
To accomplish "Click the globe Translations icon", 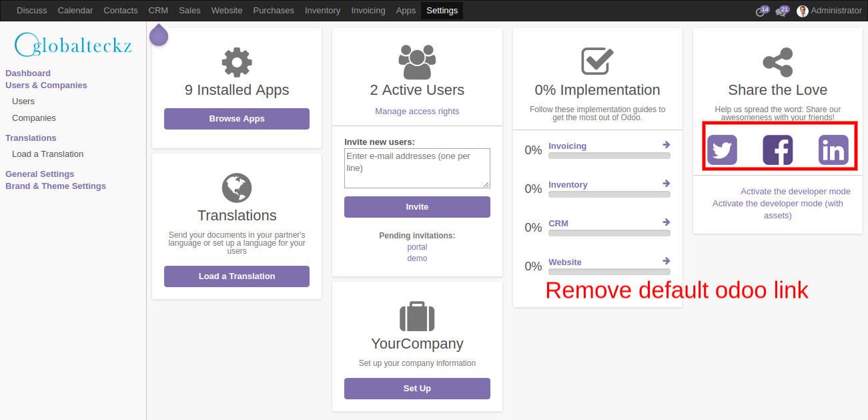I will (x=237, y=188).
